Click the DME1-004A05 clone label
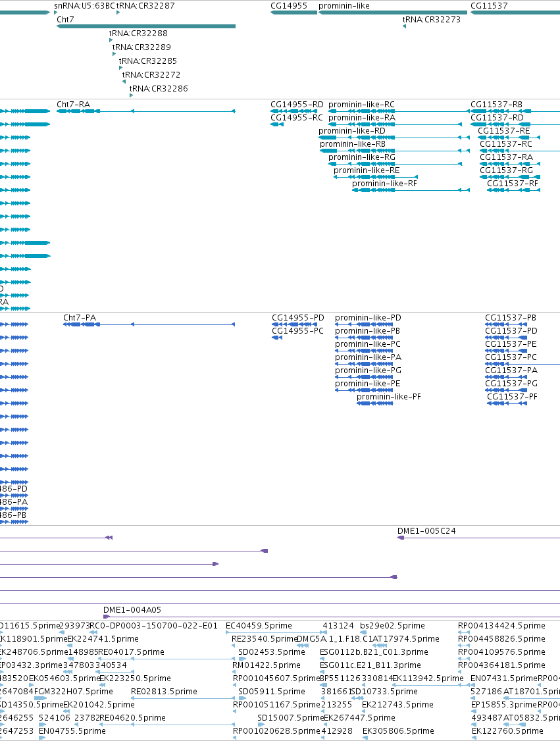 [x=132, y=610]
